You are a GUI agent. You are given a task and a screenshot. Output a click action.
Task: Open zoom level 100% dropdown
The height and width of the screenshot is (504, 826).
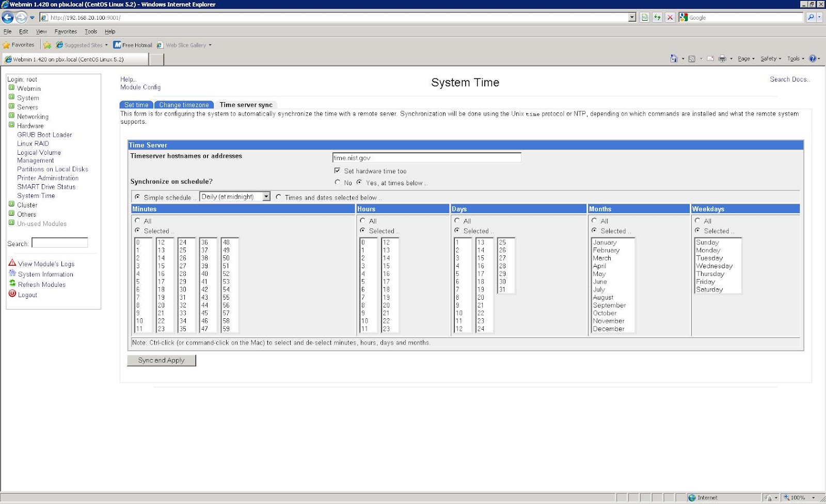pyautogui.click(x=814, y=498)
